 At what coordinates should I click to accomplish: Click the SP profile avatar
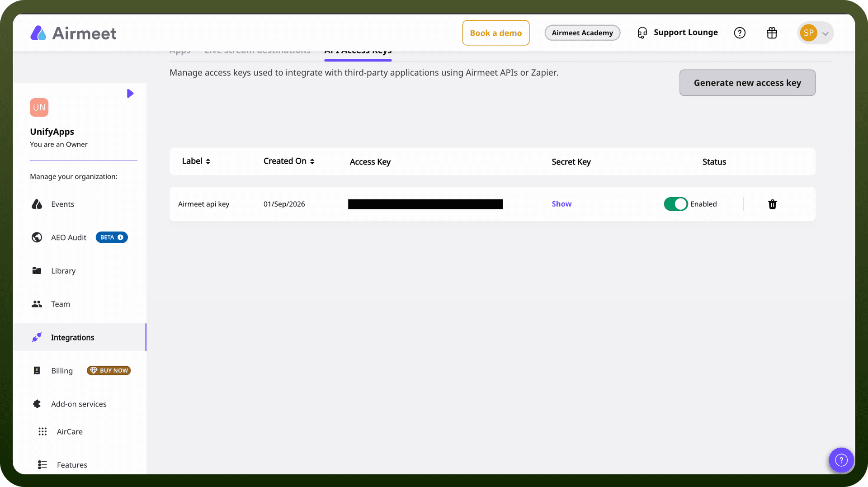coord(808,33)
